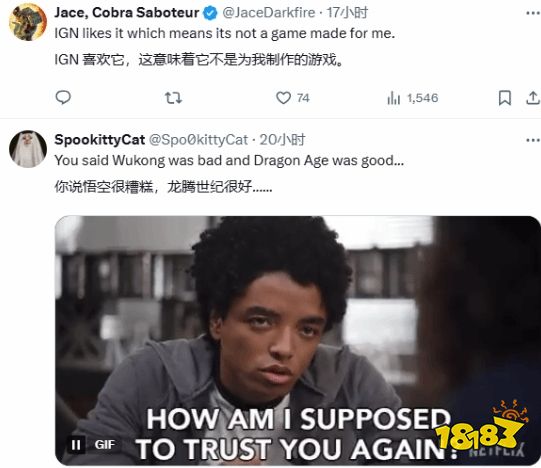Open the 20小时 timestamp of SpookittyCat's tweet
Screen dimensions: 541x468
coord(282,140)
